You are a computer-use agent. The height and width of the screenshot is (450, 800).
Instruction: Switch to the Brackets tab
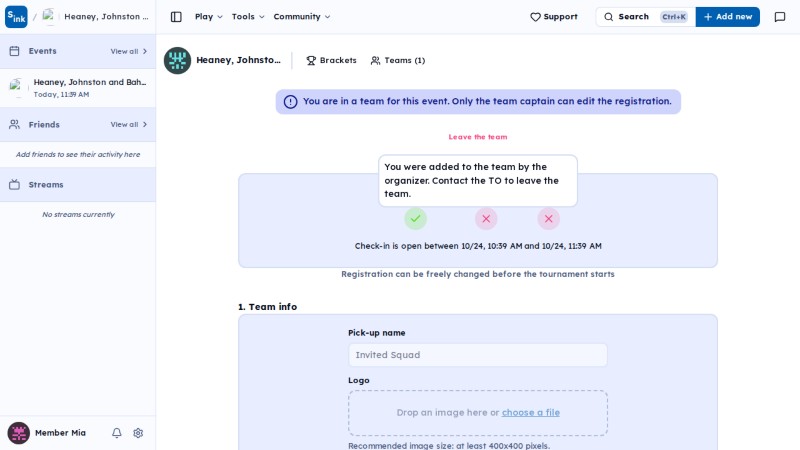pyautogui.click(x=331, y=60)
